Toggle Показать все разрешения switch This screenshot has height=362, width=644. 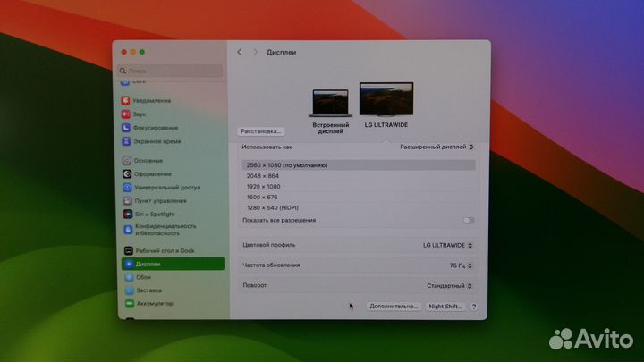pyautogui.click(x=468, y=221)
